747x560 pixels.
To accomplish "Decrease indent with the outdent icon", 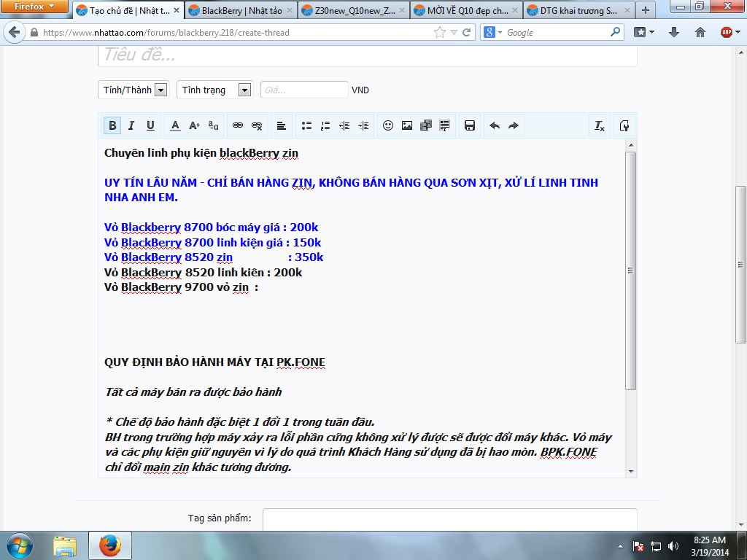I will [344, 125].
